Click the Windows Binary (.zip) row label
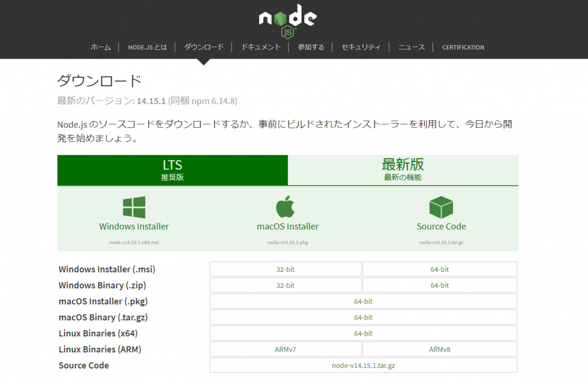This screenshot has width=588, height=384. point(102,285)
